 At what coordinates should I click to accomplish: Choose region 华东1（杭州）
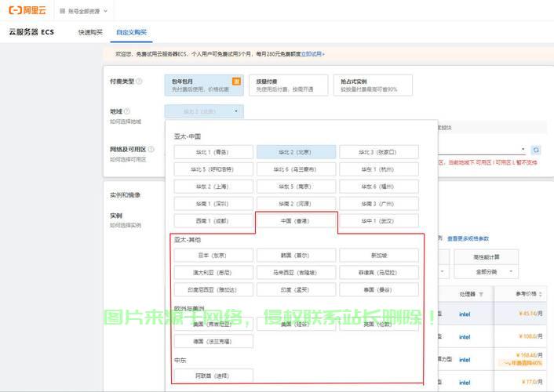379,169
